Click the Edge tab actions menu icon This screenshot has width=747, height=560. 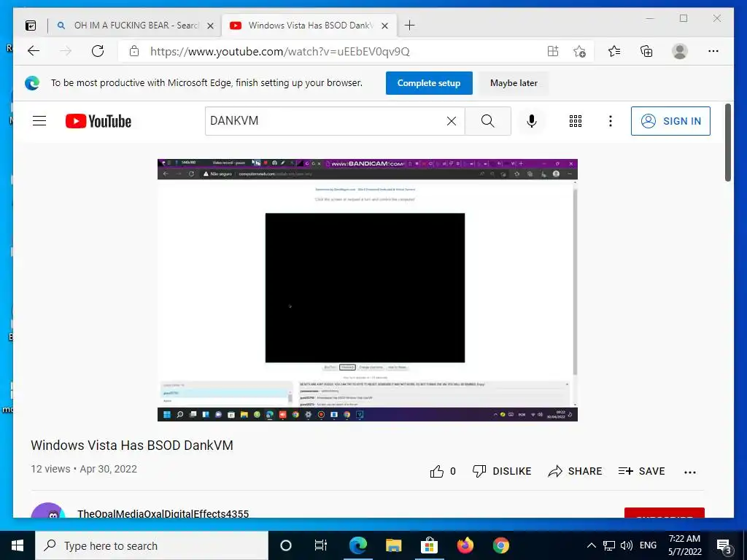pyautogui.click(x=31, y=26)
